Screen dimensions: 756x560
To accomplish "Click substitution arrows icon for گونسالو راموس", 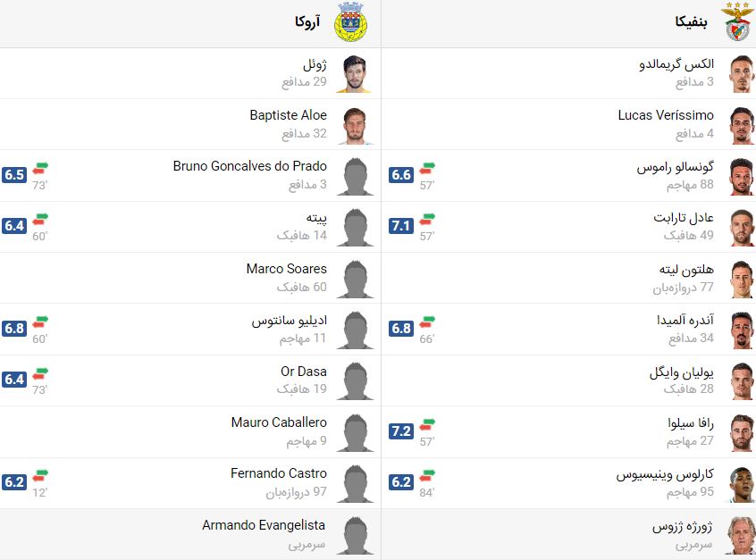I will tap(426, 169).
